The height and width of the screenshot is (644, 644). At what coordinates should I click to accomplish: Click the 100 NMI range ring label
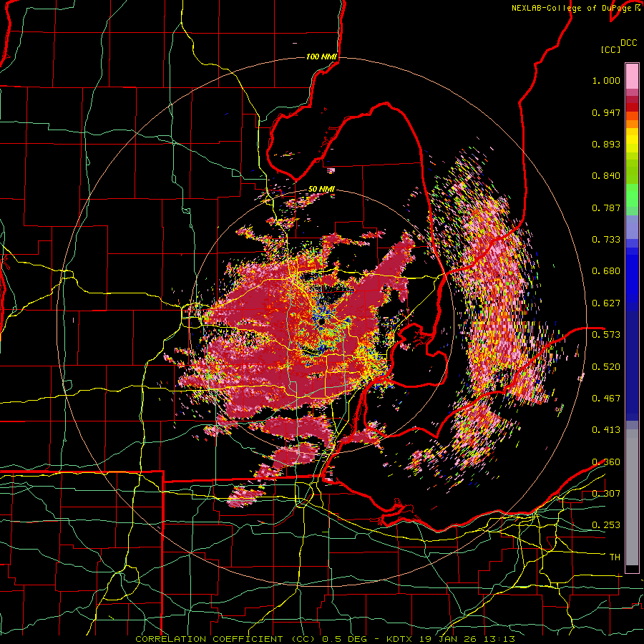pos(321,57)
